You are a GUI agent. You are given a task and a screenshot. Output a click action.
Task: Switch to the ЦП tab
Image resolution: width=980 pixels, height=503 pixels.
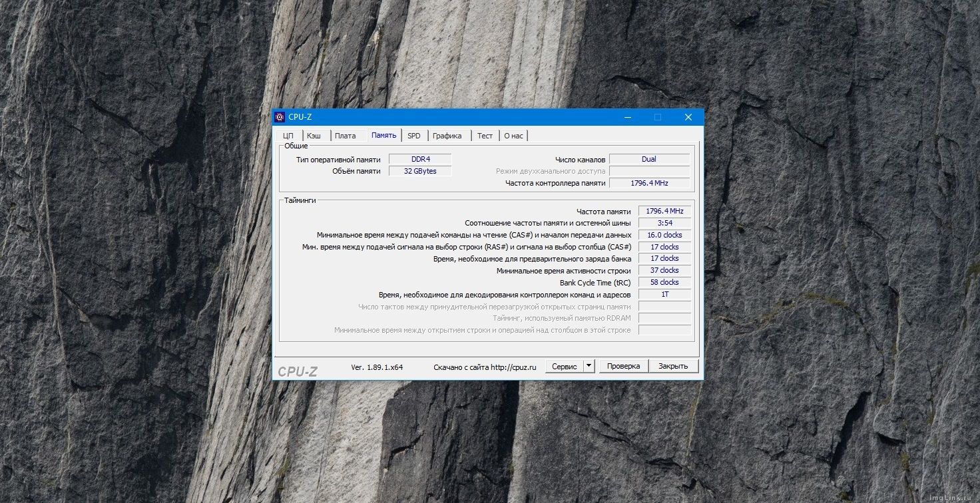[288, 136]
